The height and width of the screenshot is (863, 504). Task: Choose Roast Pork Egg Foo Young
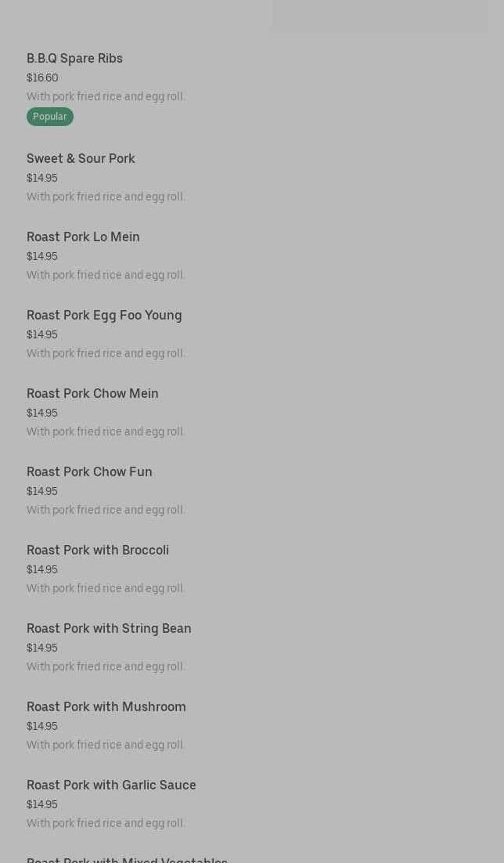pyautogui.click(x=104, y=316)
